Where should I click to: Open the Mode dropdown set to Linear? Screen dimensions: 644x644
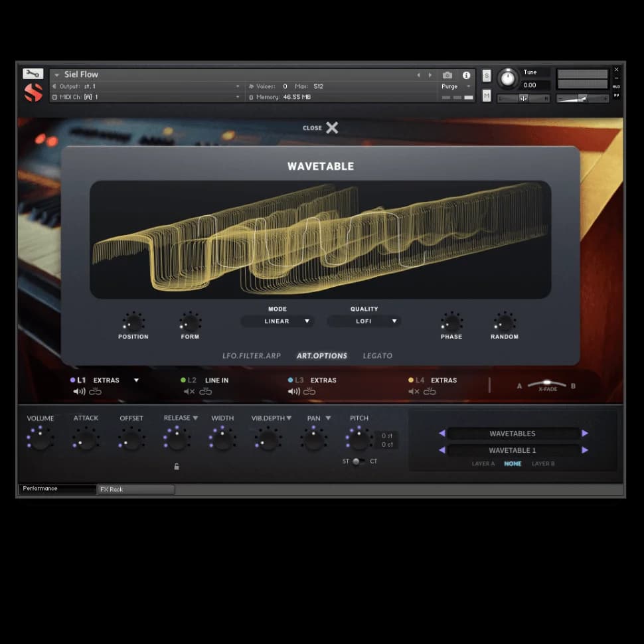[x=278, y=321]
